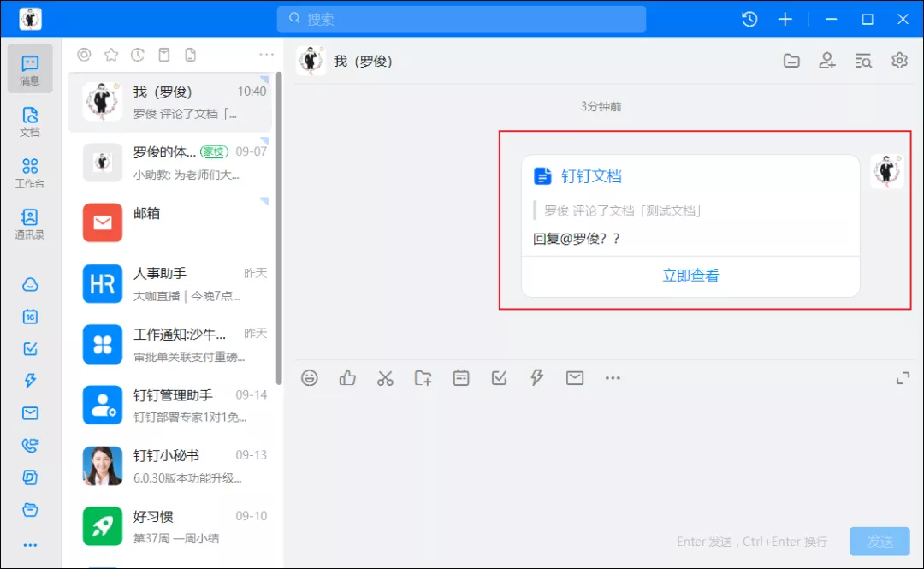
Task: Open the 钉钉小秘书 conversation
Action: coord(170,465)
